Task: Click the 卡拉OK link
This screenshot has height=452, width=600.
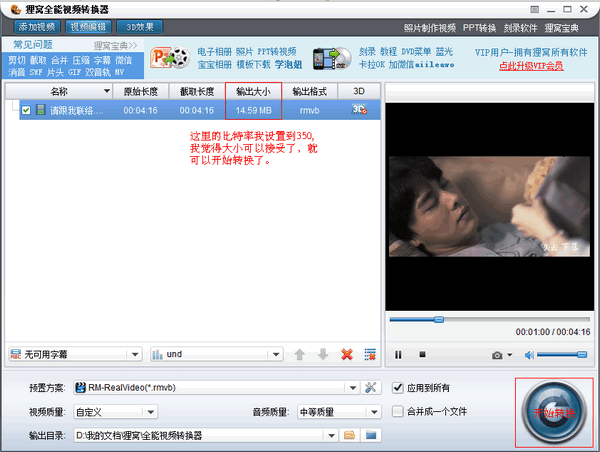Action: pyautogui.click(x=372, y=64)
